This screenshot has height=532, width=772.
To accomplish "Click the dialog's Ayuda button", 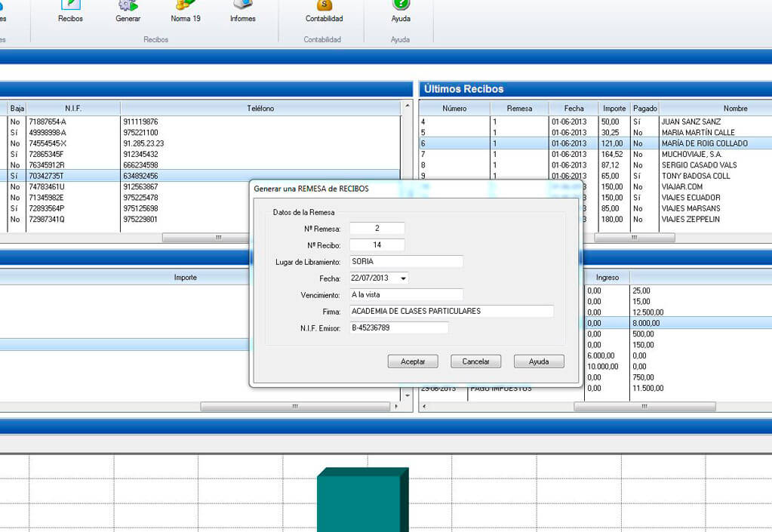I will click(x=539, y=361).
